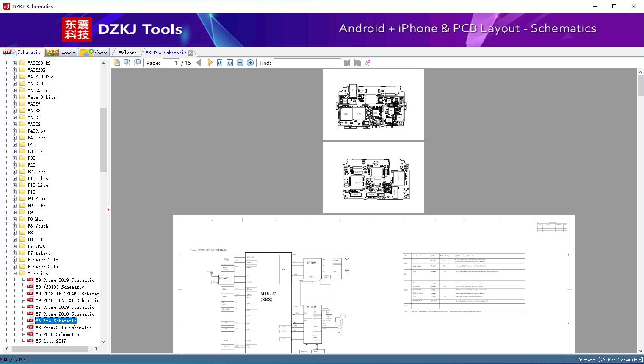Expand the P Smart 2019 folder
Screen dimensions: 644x364
(x=15, y=267)
